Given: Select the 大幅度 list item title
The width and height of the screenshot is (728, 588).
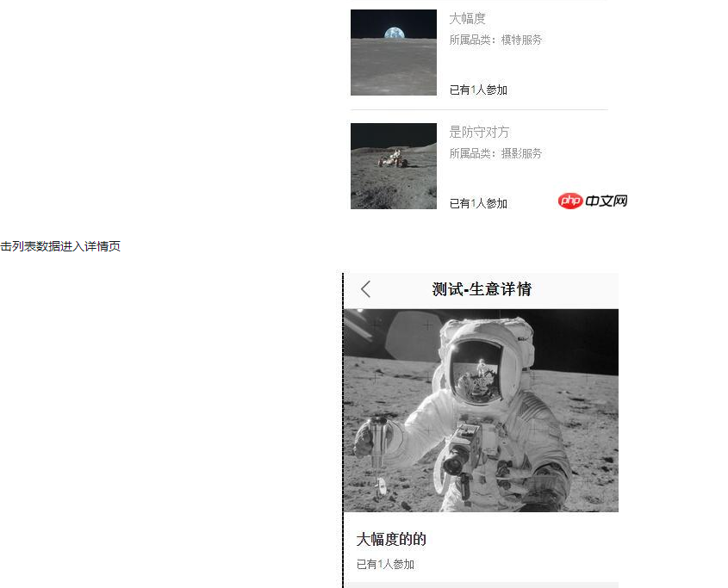Looking at the screenshot, I should (x=468, y=19).
